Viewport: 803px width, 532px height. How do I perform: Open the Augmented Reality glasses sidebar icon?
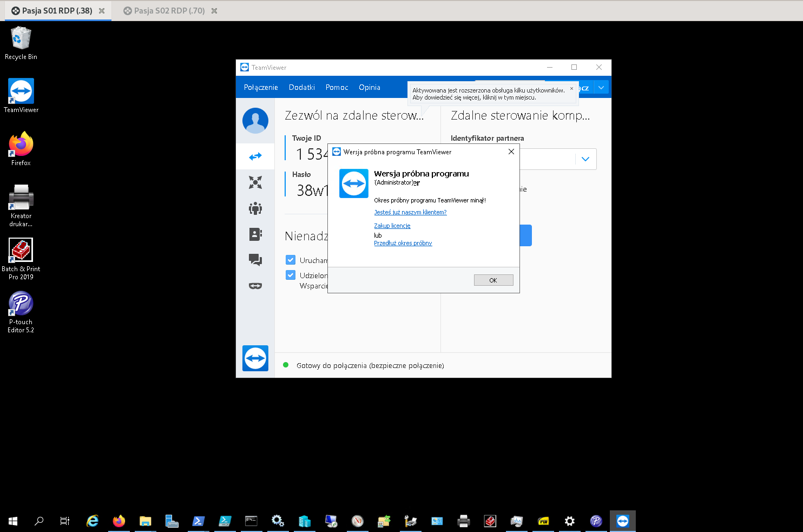click(x=255, y=286)
